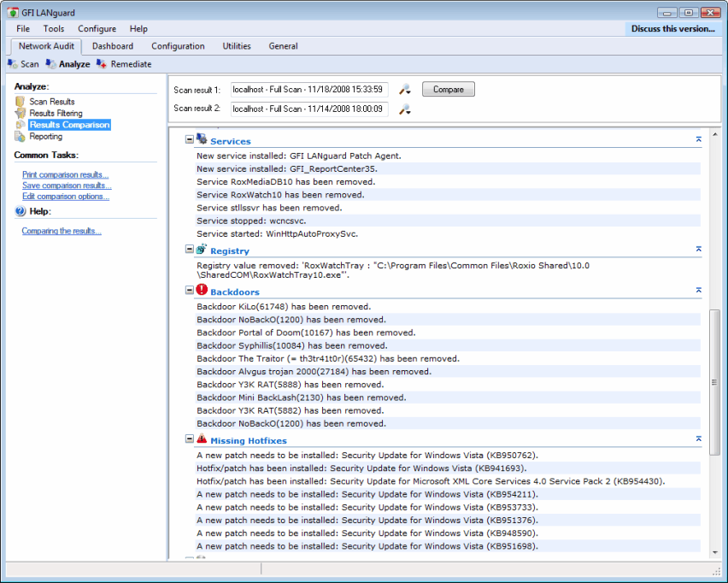
Task: Switch to the Dashboard tab
Action: click(112, 46)
